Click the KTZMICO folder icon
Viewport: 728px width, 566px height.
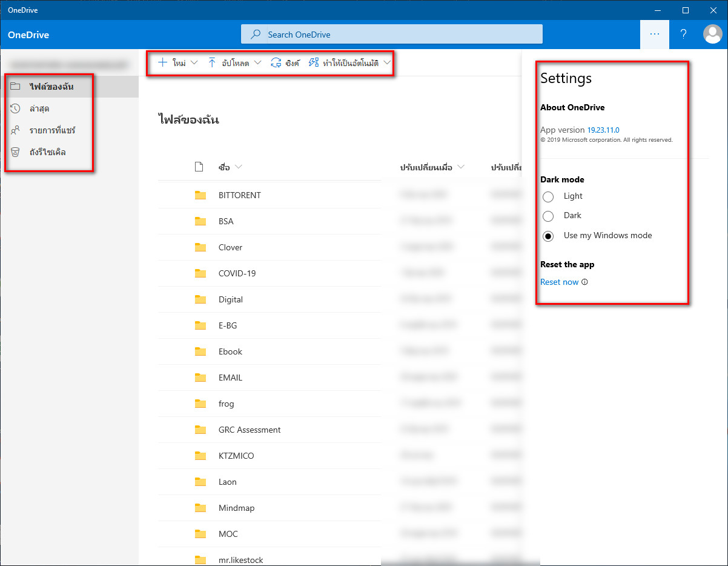click(200, 456)
